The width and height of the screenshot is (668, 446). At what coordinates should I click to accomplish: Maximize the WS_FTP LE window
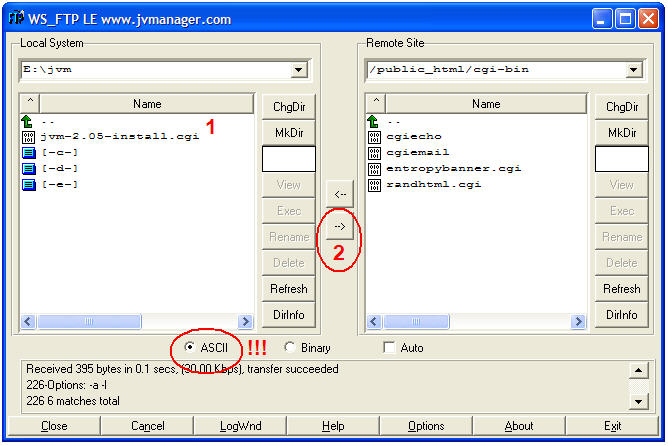[625, 19]
